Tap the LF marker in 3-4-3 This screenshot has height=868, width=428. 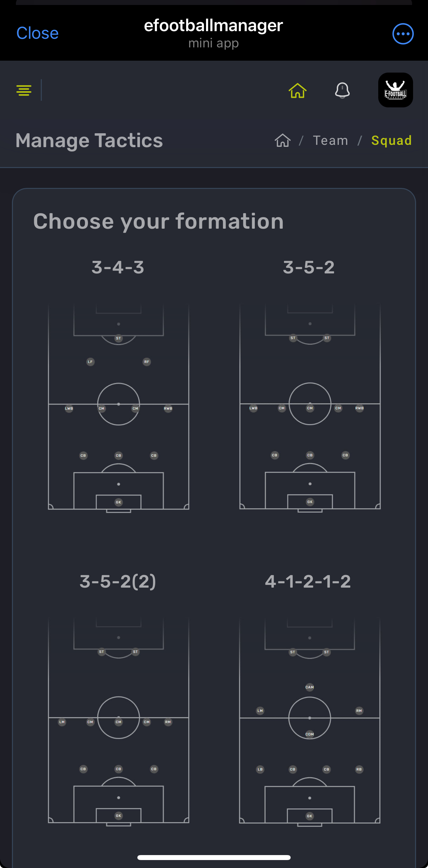click(x=90, y=362)
